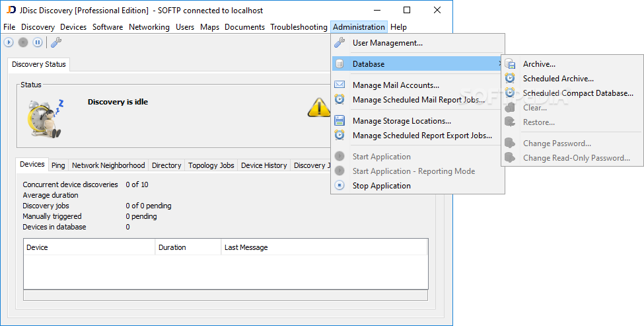
Task: Open the Users menu
Action: pyautogui.click(x=185, y=27)
